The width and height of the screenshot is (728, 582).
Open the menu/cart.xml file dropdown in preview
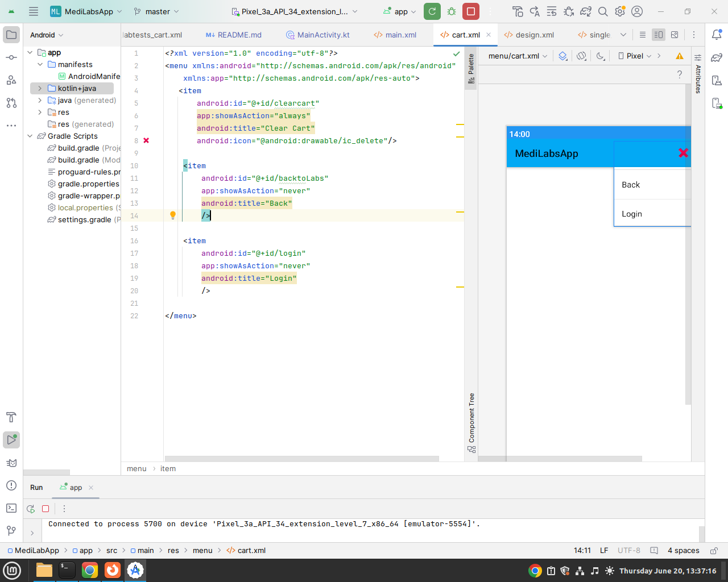point(518,56)
